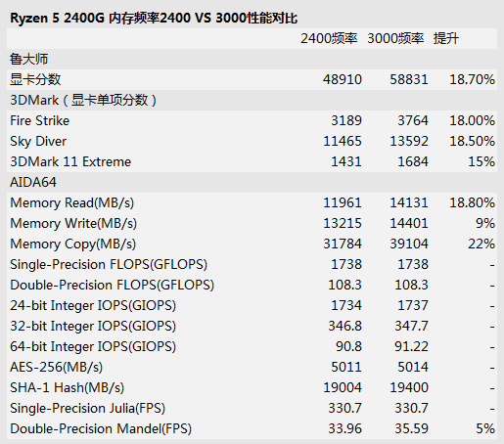
Task: Select the Single-Precision Julia(FPS) label
Action: point(87,408)
